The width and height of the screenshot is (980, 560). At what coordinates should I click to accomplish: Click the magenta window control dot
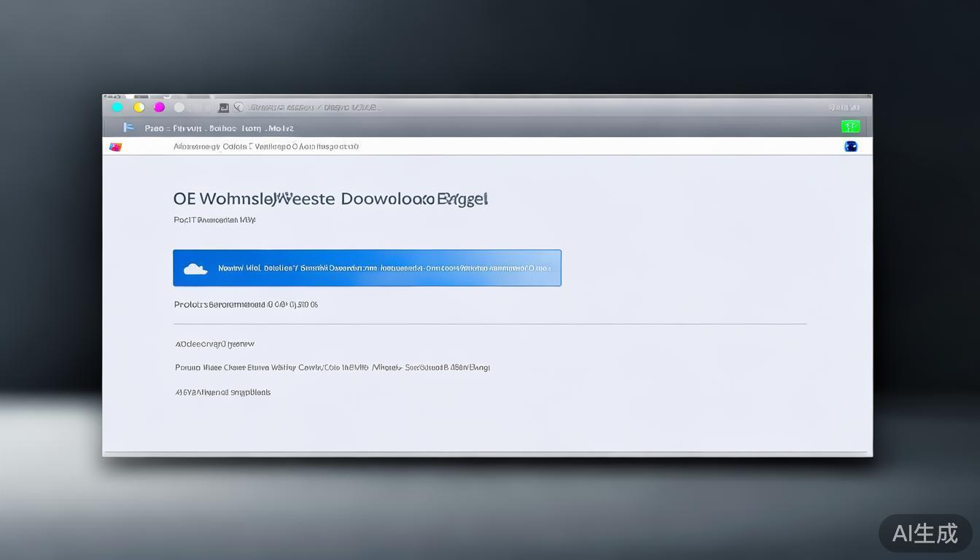(159, 107)
